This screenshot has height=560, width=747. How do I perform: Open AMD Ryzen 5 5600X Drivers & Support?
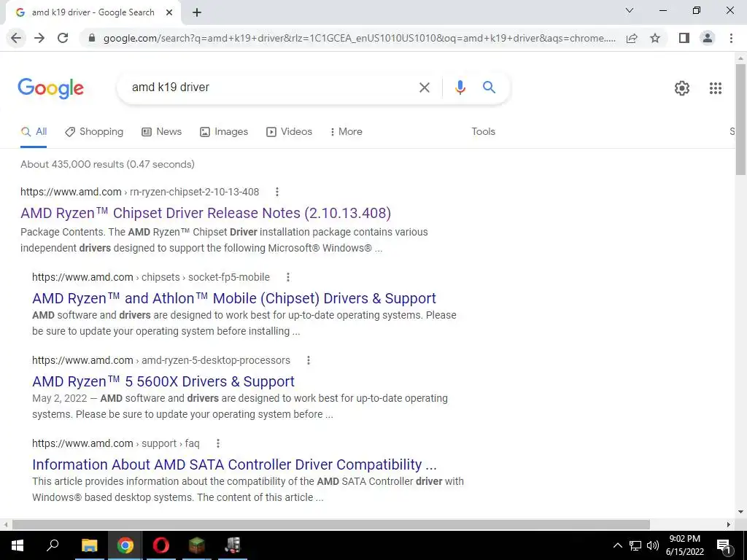tap(163, 382)
